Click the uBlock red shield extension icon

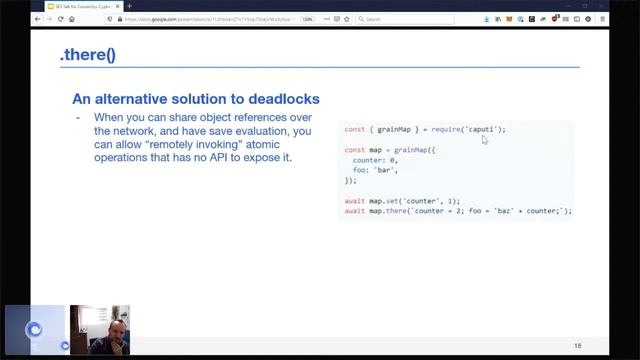[x=554, y=19]
